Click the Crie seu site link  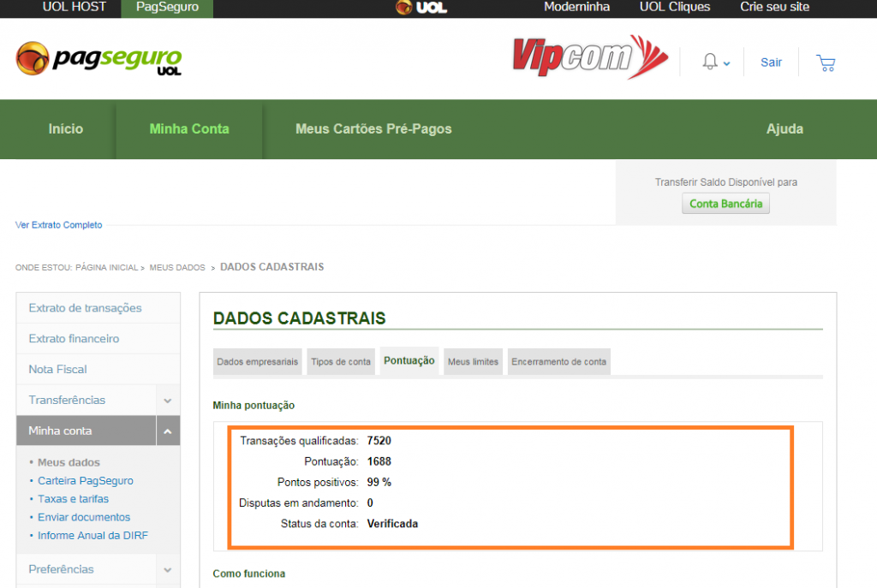[774, 7]
